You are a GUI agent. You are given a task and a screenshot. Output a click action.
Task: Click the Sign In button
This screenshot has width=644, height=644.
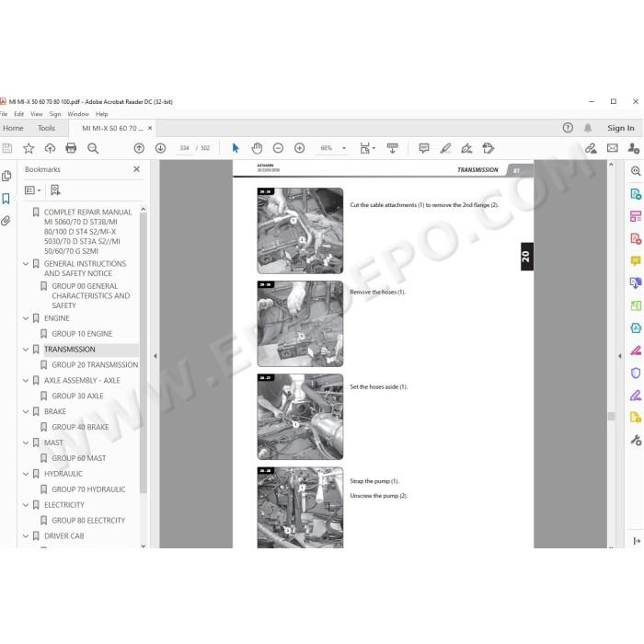[621, 128]
